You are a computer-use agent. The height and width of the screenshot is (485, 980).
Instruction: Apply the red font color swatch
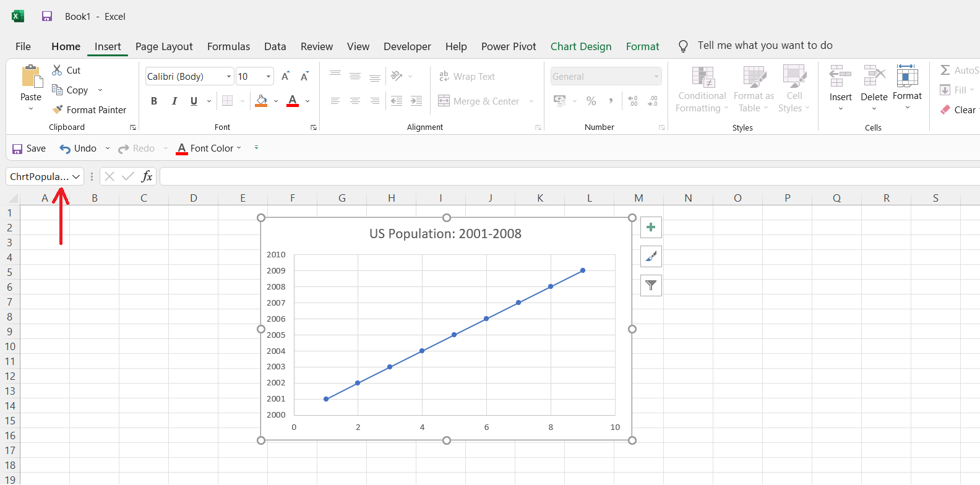click(293, 101)
